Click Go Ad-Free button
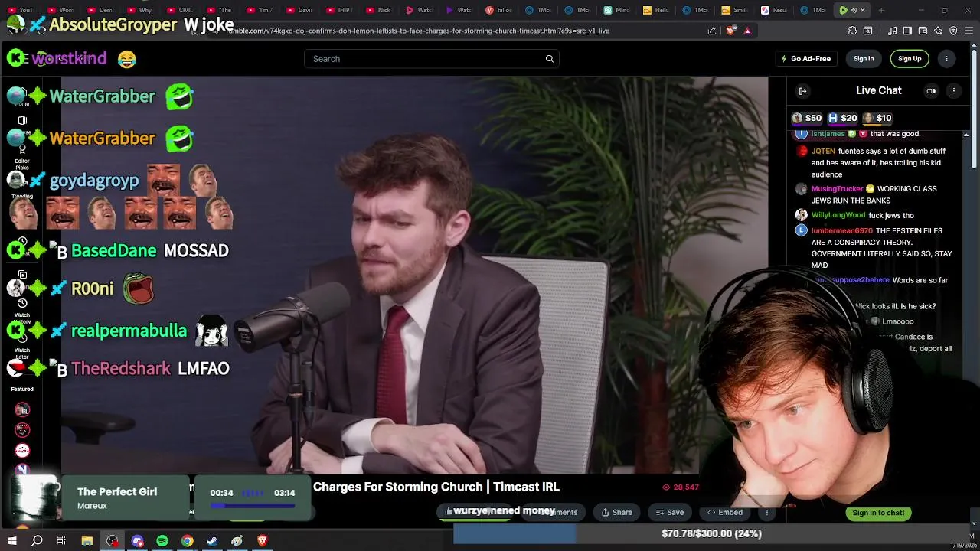The height and width of the screenshot is (551, 980). pyautogui.click(x=805, y=59)
